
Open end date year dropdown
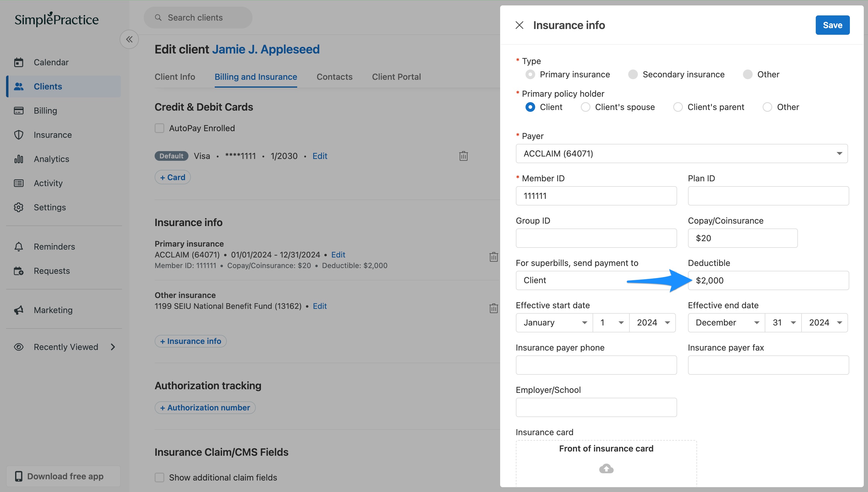[x=825, y=323]
